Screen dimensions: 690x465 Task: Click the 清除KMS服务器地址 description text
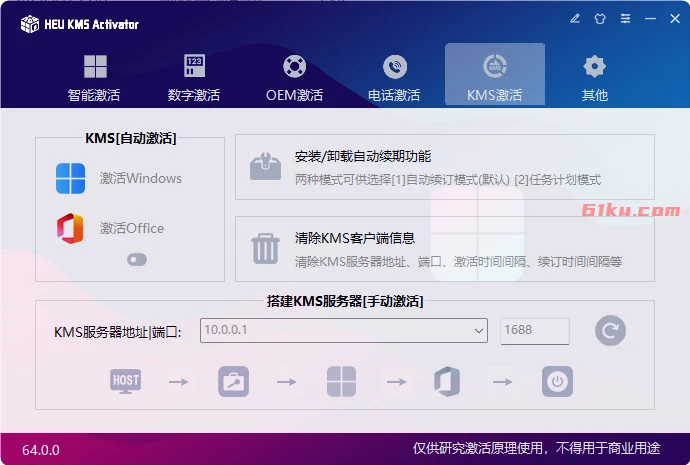point(458,262)
